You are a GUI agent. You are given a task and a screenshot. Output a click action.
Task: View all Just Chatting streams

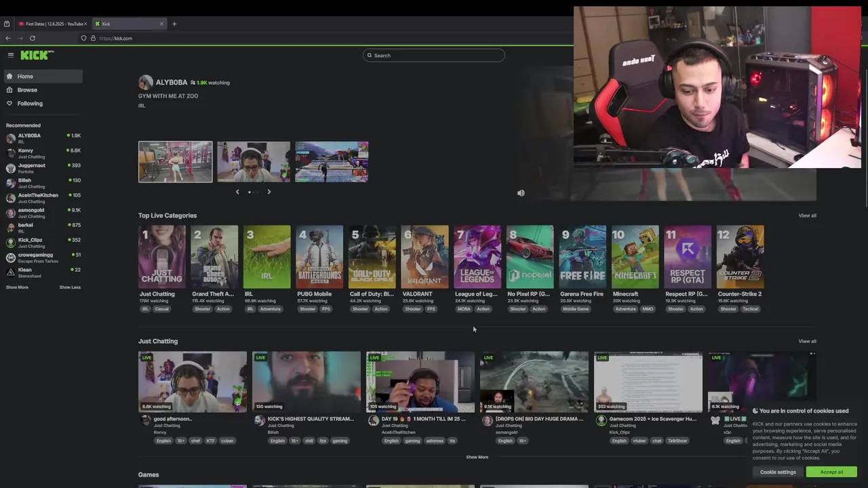point(807,341)
